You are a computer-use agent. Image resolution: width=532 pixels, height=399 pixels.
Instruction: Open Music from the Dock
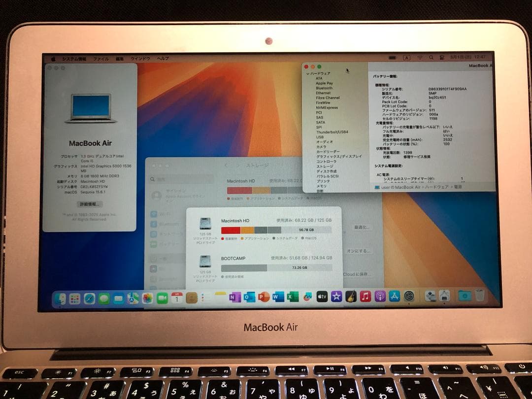click(x=366, y=297)
